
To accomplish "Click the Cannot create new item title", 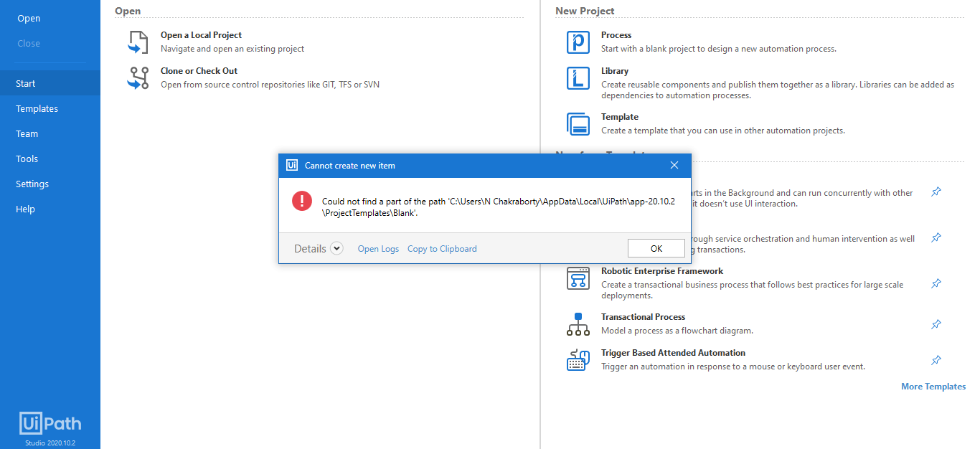I will [x=350, y=166].
